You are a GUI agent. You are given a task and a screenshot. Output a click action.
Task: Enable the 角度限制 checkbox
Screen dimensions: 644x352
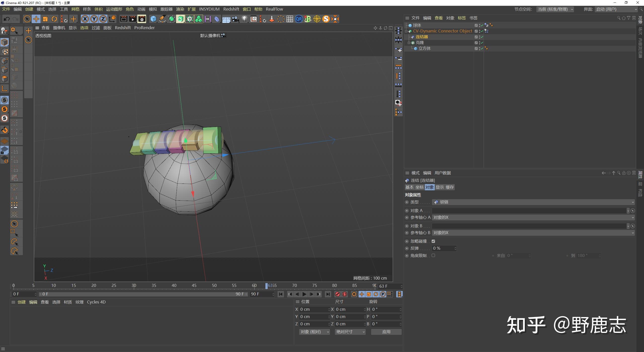(x=433, y=255)
